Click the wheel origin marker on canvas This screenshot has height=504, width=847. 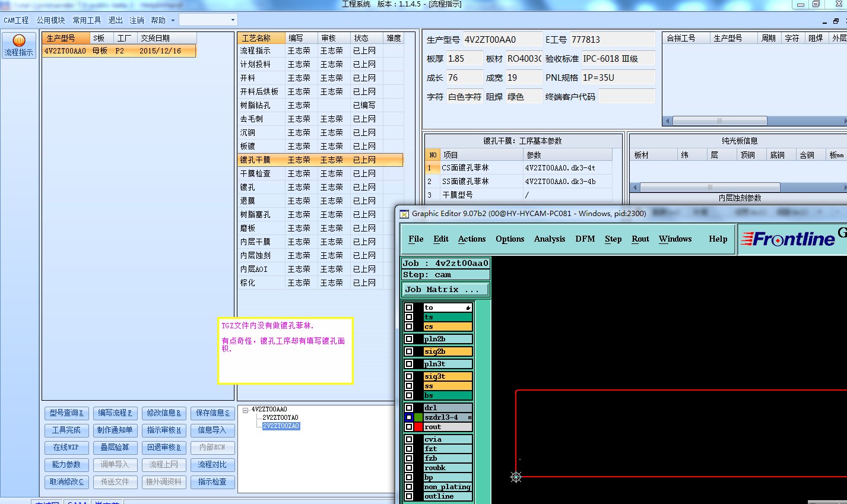[516, 477]
